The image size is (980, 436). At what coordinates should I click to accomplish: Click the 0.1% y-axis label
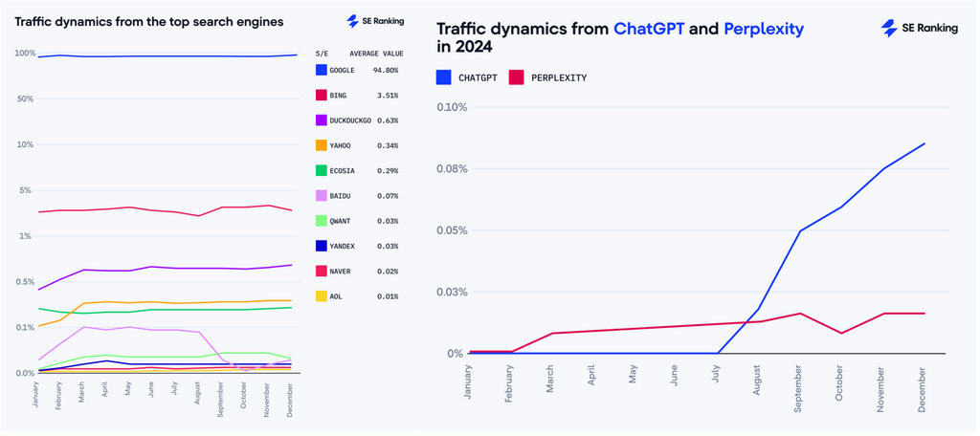tap(24, 327)
